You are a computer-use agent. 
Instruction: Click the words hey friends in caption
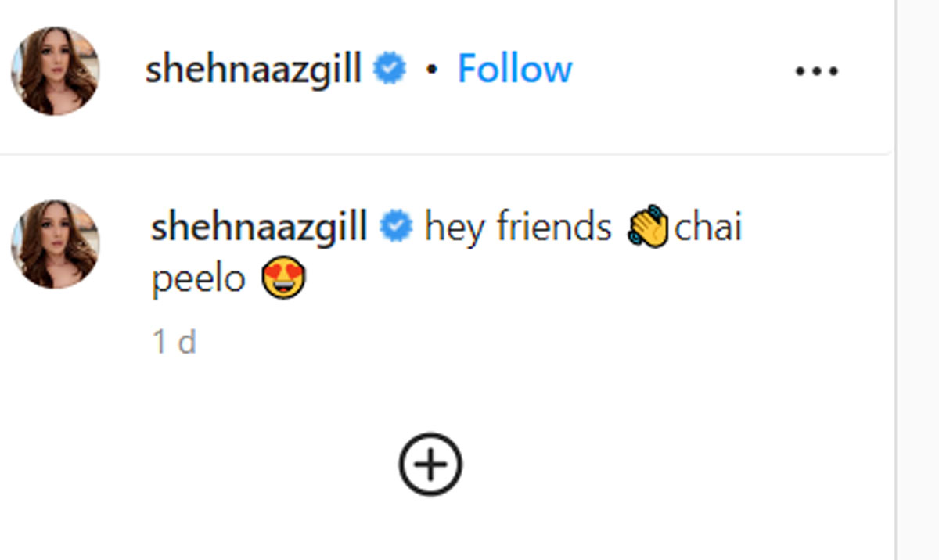pos(517,228)
